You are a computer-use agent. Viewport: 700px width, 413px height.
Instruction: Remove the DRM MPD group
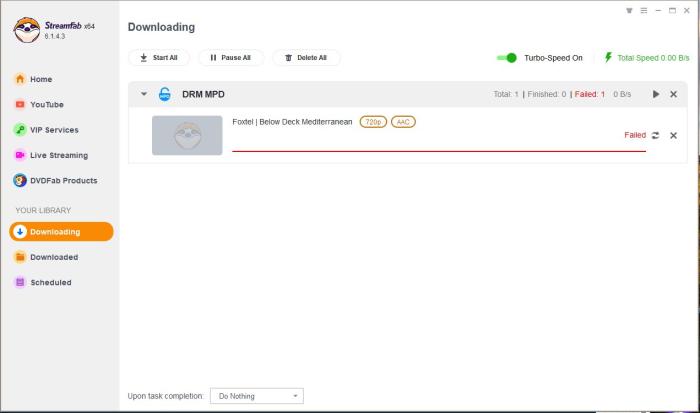[x=674, y=94]
